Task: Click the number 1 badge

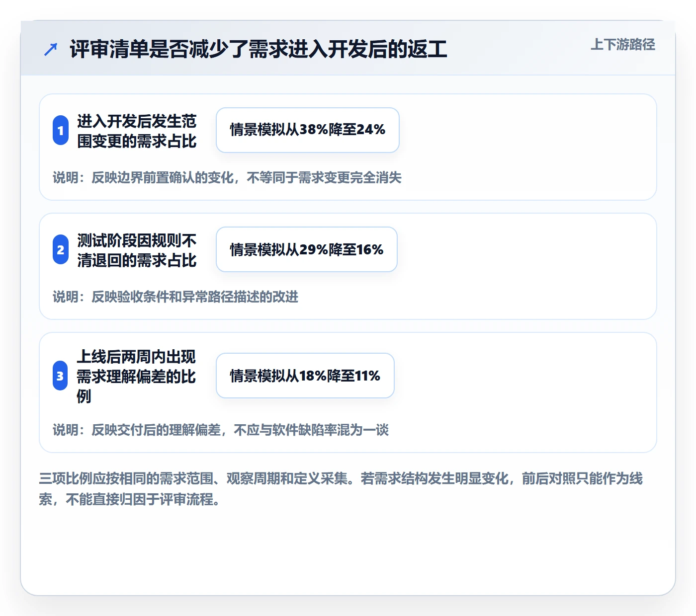Action: tap(61, 131)
